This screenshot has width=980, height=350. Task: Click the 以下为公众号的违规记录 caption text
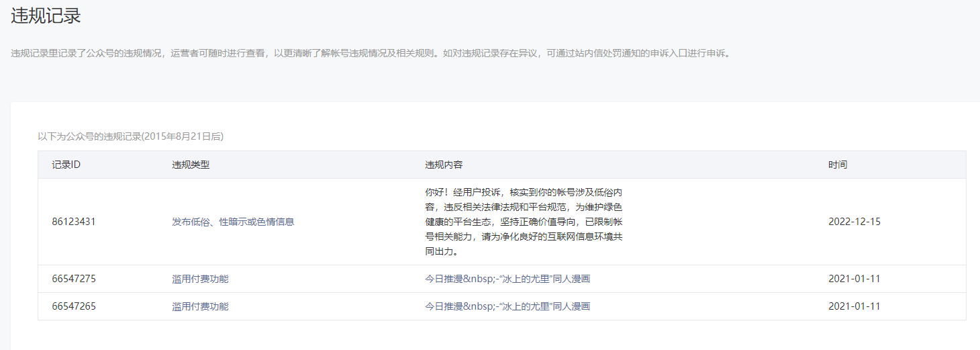click(130, 136)
